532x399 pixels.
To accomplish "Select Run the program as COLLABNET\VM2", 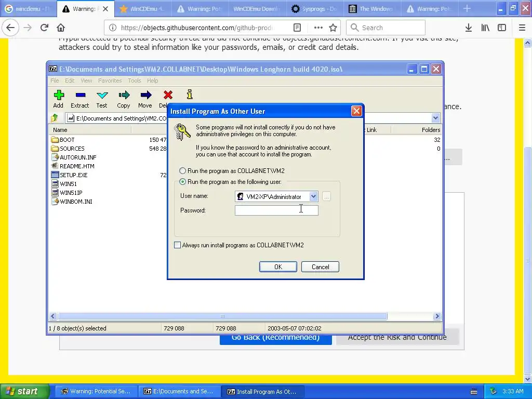I will (x=182, y=170).
